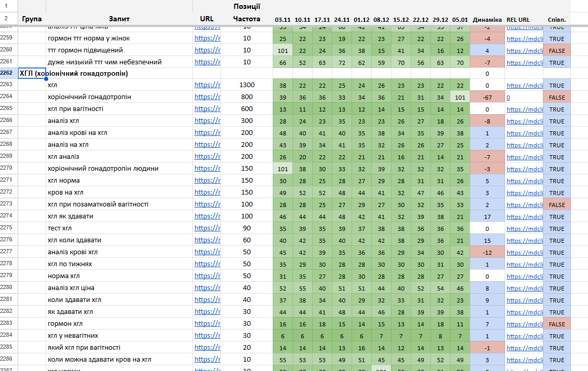Select the 'Група' header cell
The width and height of the screenshot is (588, 371).
click(x=32, y=19)
